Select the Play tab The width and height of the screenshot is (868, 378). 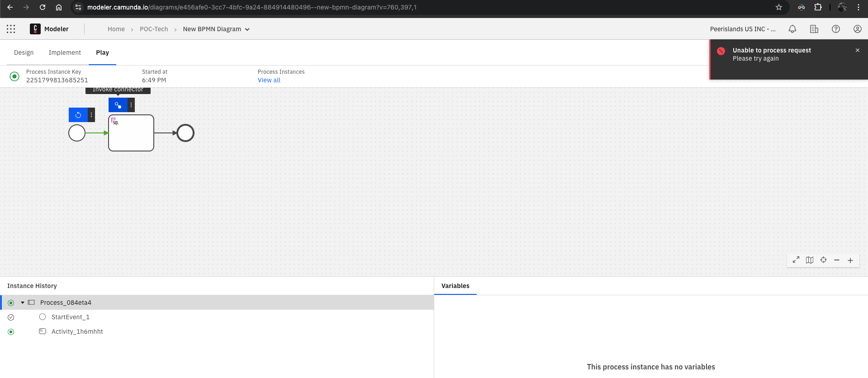(x=103, y=52)
